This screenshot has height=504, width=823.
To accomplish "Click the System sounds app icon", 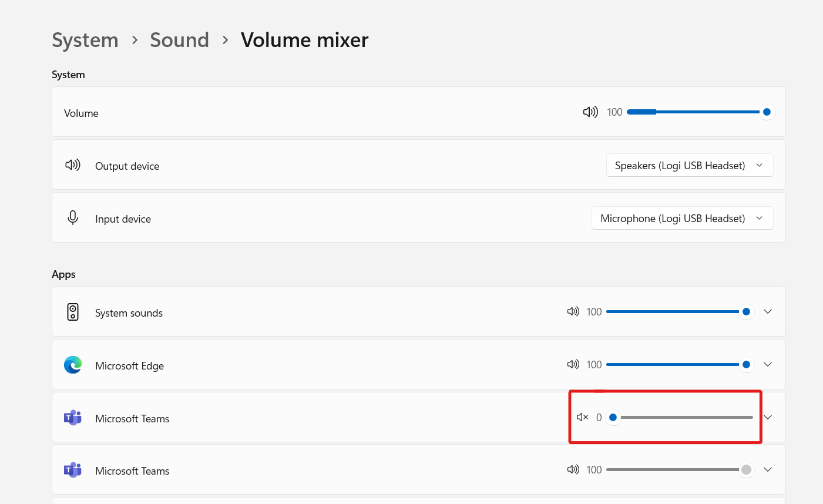I will coord(73,312).
